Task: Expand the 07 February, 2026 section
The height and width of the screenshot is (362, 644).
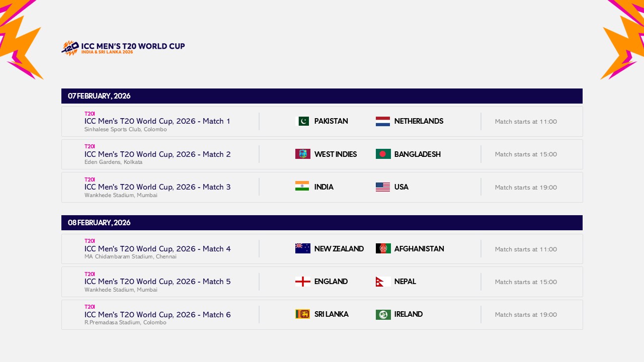Action: (x=321, y=96)
